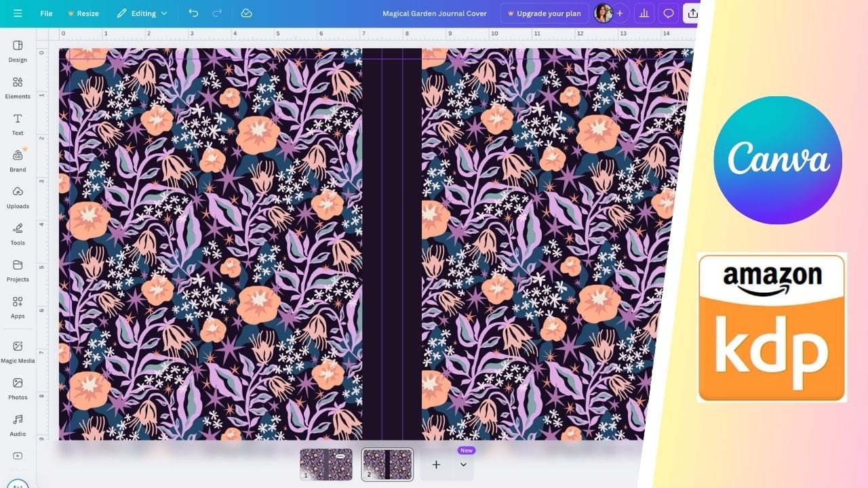
Task: Open the analytics chart icon
Action: [644, 14]
